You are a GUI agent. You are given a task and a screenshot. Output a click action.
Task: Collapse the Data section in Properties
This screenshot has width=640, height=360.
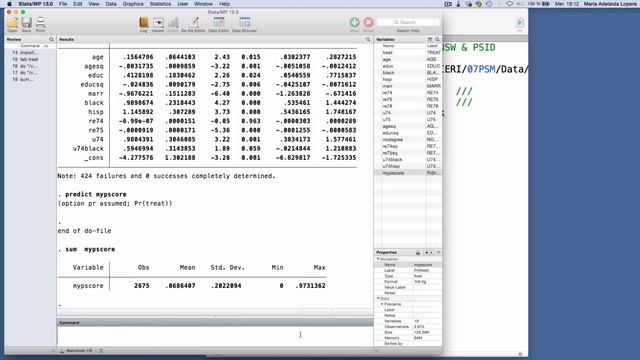378,298
